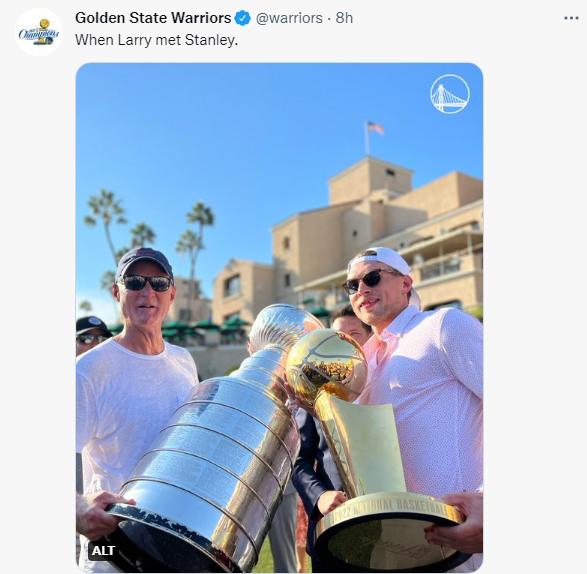
Task: Click the 2022 National Basketball engraving
Action: pos(387,506)
